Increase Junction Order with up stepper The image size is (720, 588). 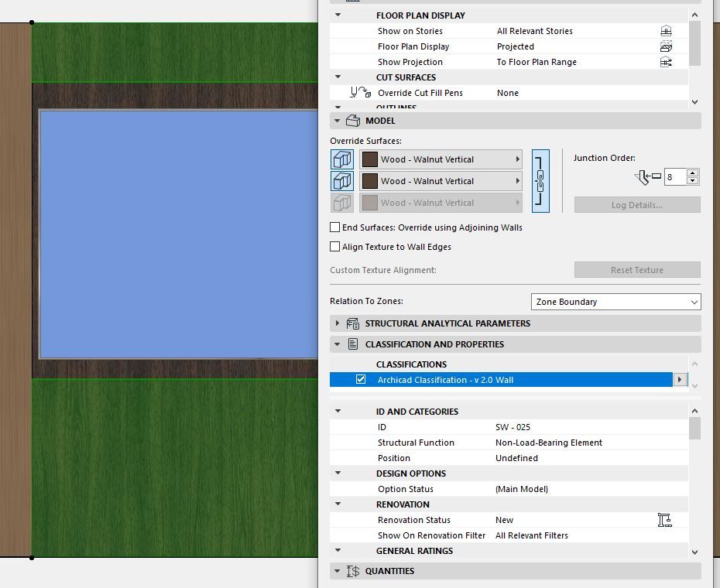[693, 173]
